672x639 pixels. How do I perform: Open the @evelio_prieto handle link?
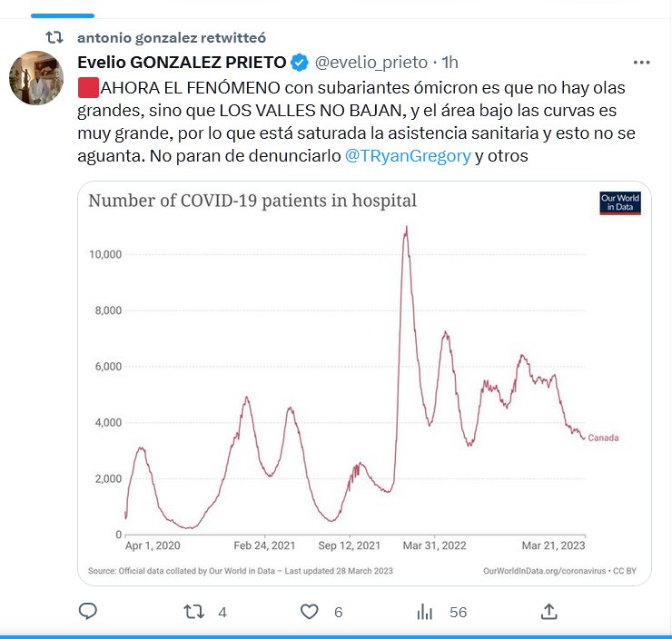(371, 63)
